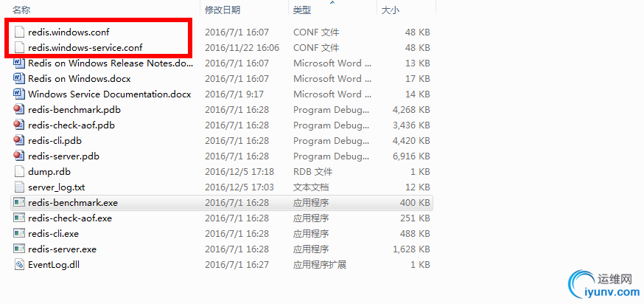Click the RDB 文件 type cell

313,171
